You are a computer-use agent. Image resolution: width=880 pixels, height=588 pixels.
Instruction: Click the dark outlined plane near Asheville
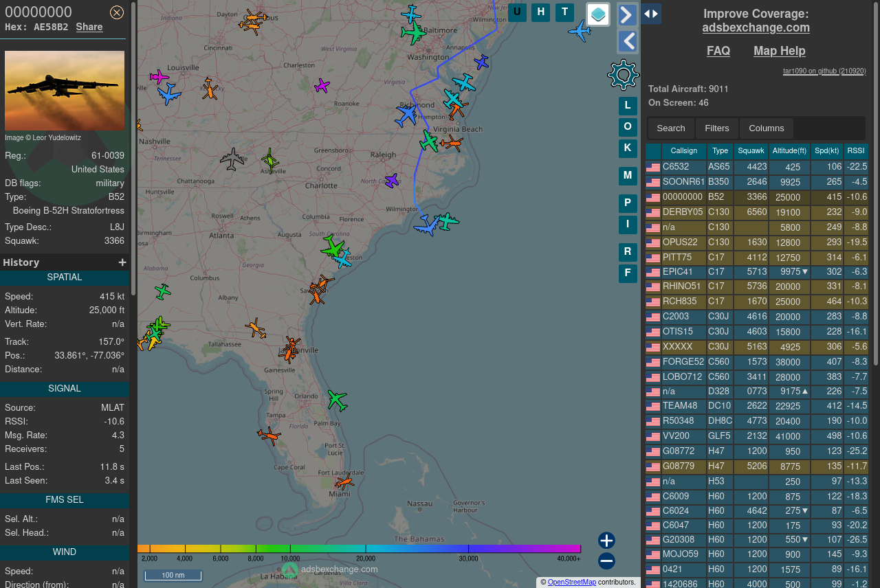(232, 159)
